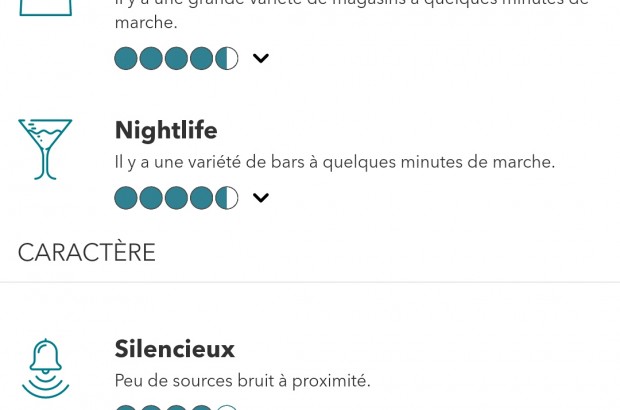The image size is (620, 410).
Task: Select the CARACTÈRE section header
Action: pos(87,252)
